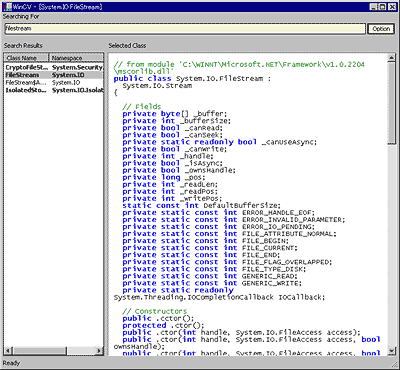Focus the Searching For text field
Image resolution: width=400 pixels, height=370 pixels.
point(185,29)
